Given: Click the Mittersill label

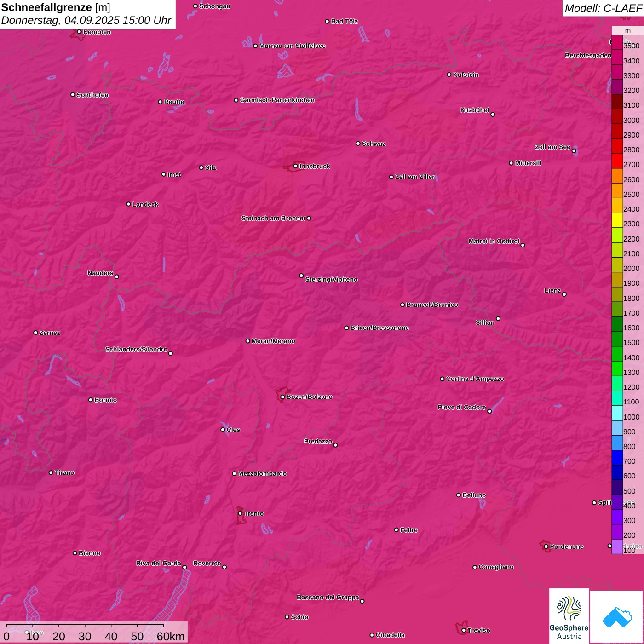Looking at the screenshot, I should click(x=528, y=163).
